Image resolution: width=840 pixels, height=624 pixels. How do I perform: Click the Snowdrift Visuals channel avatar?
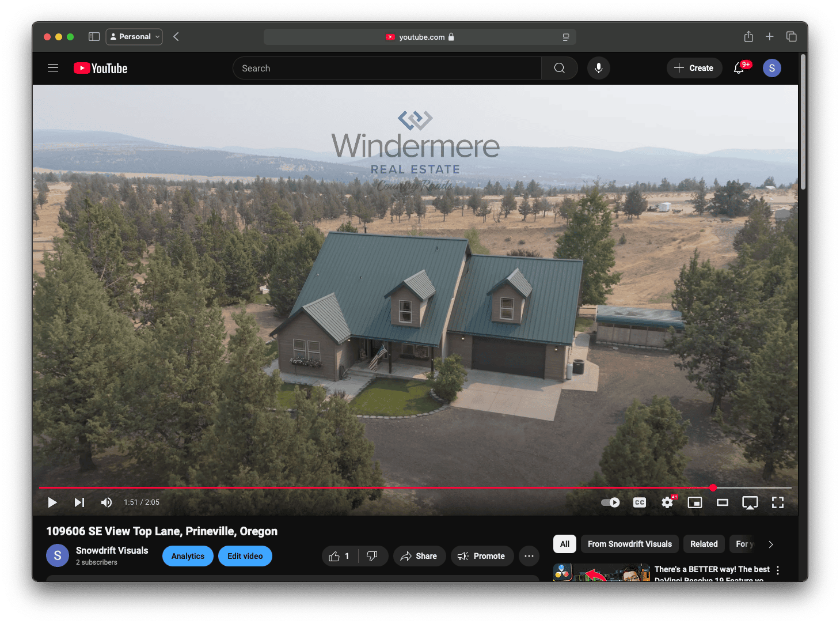[58, 555]
